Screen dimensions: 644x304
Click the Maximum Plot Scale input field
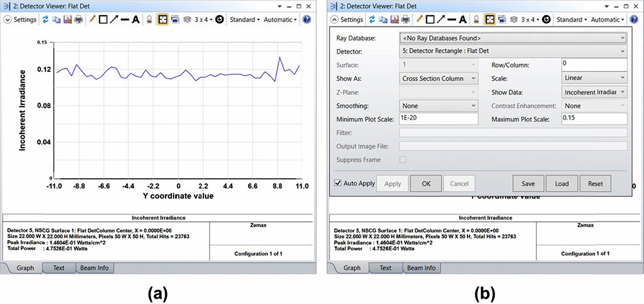(594, 119)
